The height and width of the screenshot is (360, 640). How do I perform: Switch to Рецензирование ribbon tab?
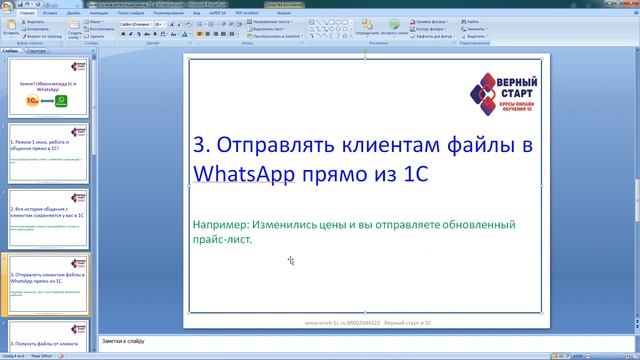click(169, 13)
